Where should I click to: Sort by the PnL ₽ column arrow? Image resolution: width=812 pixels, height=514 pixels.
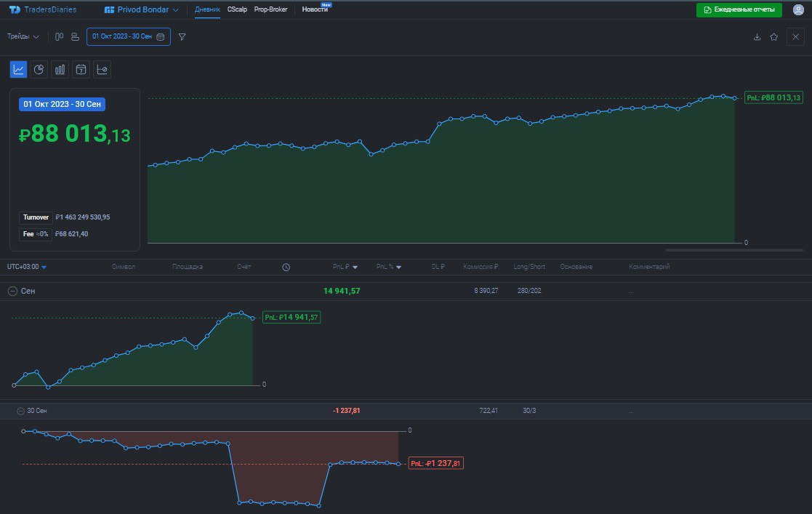pyautogui.click(x=355, y=268)
